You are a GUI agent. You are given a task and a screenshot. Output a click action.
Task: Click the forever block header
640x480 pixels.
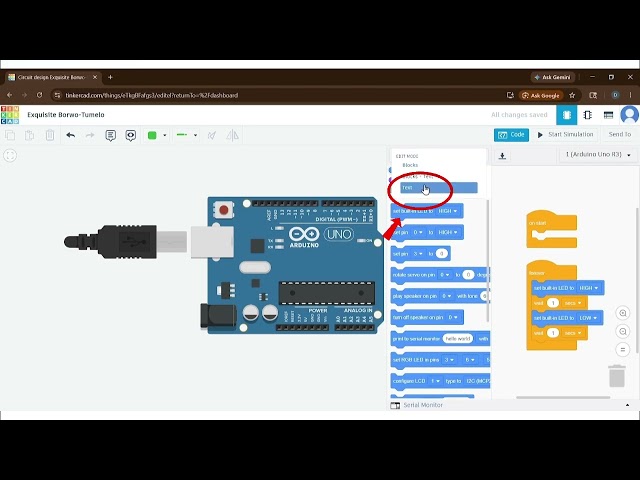[551, 271]
